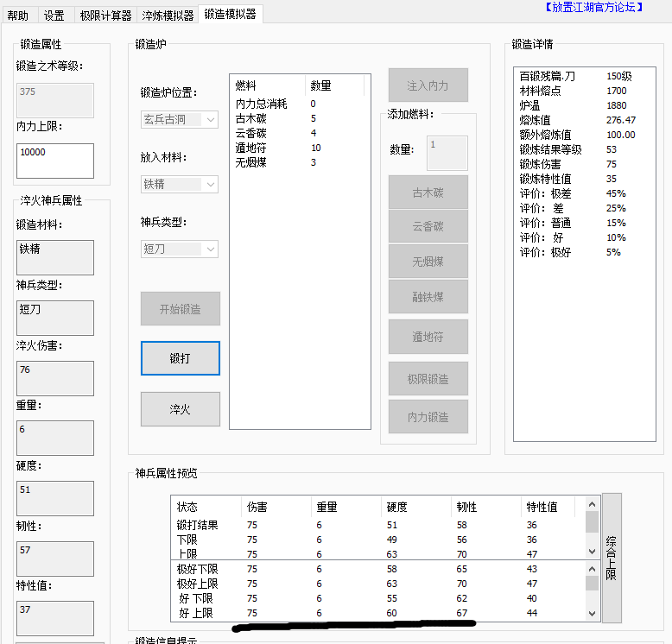
Task: Select the 下限 row in preview table
Action: point(378,540)
